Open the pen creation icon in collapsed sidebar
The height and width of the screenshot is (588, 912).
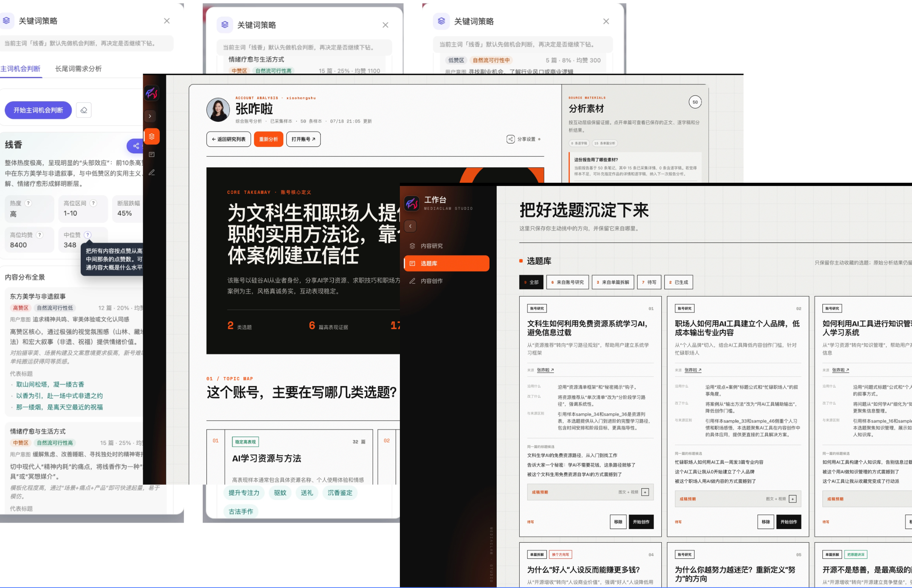pyautogui.click(x=152, y=172)
